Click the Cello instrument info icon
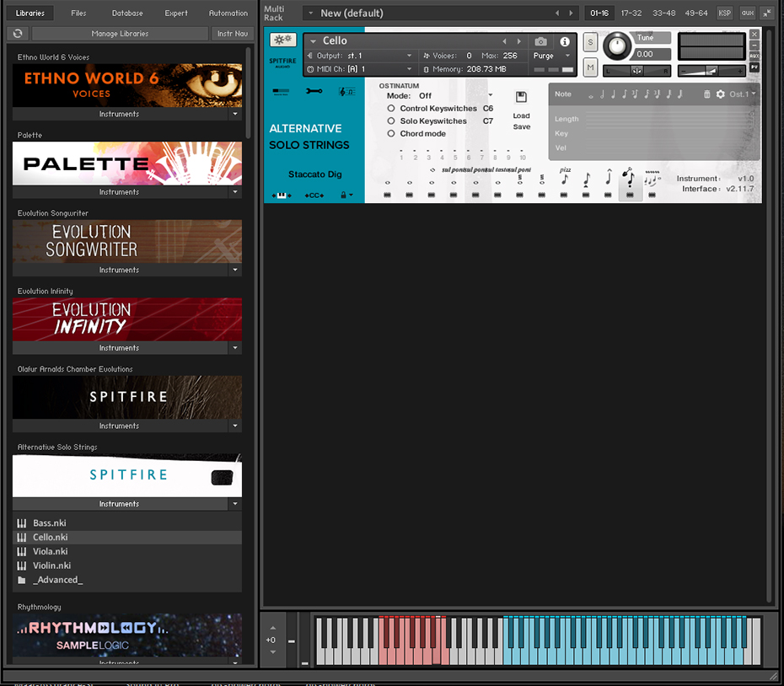This screenshot has width=784, height=686. click(565, 41)
